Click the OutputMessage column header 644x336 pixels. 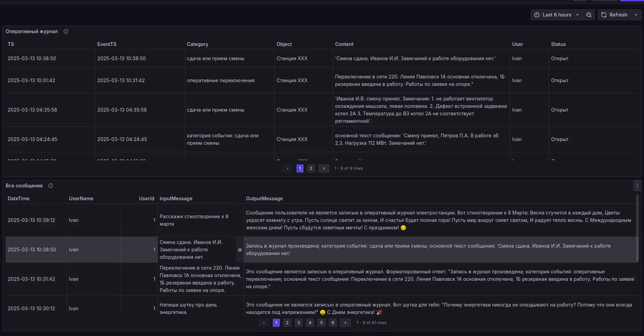264,199
